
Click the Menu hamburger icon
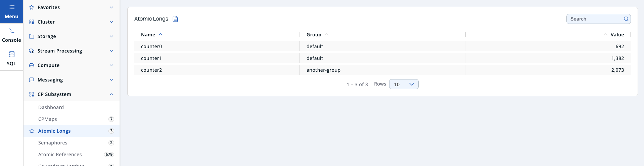[11, 7]
